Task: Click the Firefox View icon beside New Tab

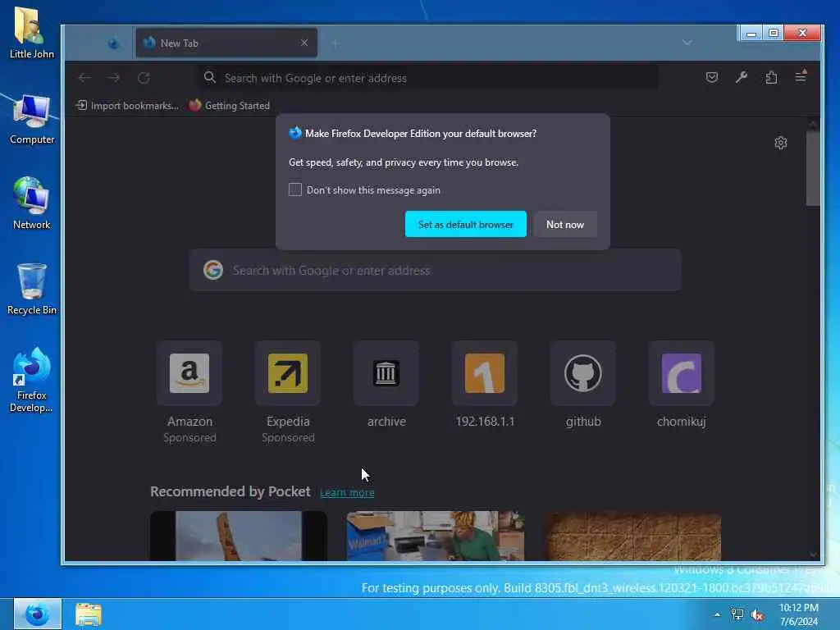Action: (113, 43)
